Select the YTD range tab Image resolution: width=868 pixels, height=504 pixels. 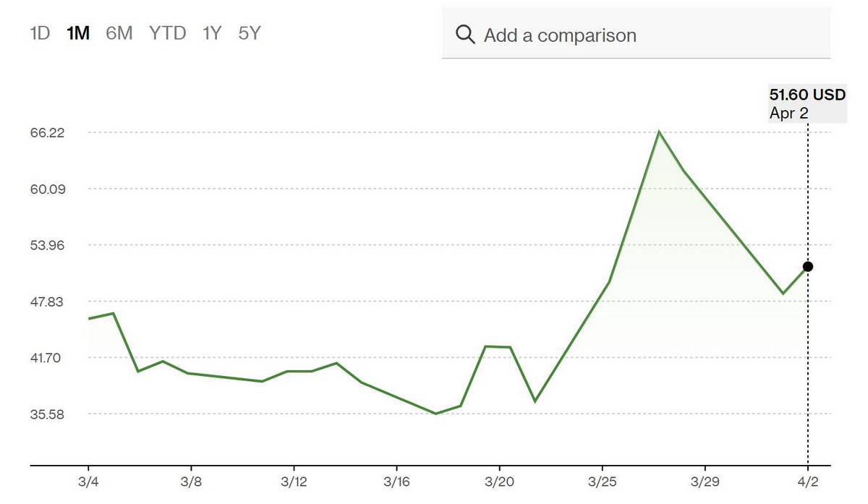click(x=168, y=33)
